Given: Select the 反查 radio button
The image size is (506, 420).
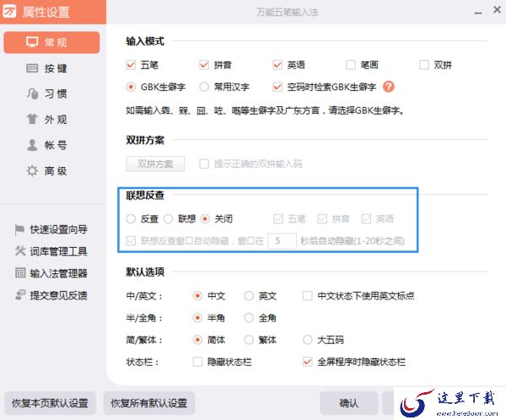Looking at the screenshot, I should tap(131, 218).
